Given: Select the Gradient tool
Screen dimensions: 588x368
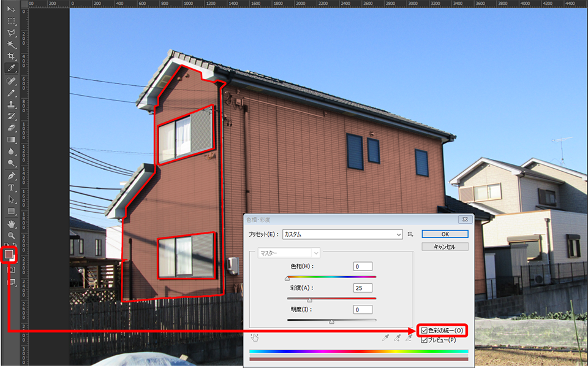Looking at the screenshot, I should 11,140.
